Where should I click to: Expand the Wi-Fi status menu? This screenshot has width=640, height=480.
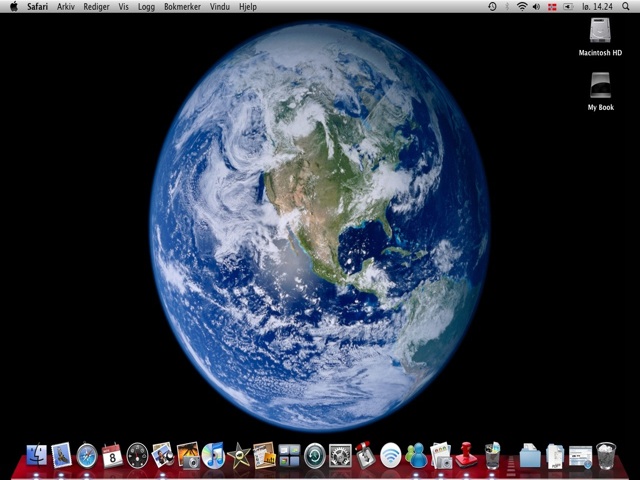pyautogui.click(x=521, y=6)
